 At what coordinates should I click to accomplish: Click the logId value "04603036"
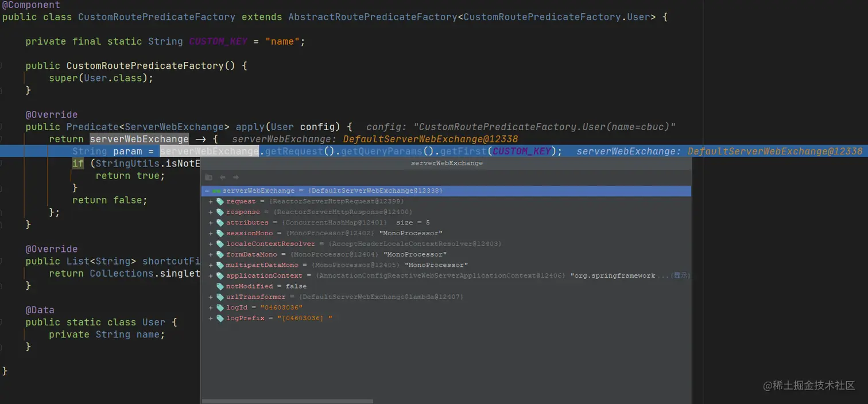pyautogui.click(x=281, y=308)
